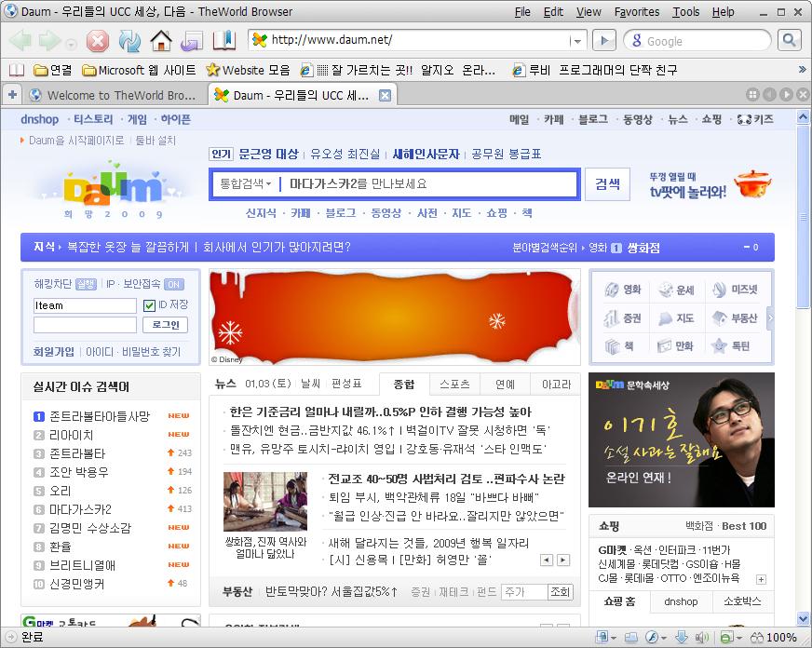Image resolution: width=812 pixels, height=648 pixels.
Task: Show previous news with left arrow
Action: [x=547, y=560]
